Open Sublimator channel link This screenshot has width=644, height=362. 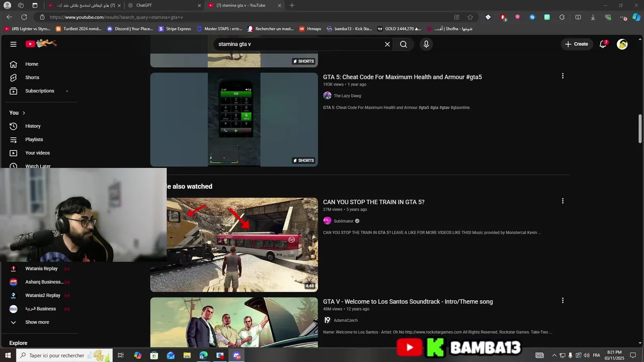[344, 221]
